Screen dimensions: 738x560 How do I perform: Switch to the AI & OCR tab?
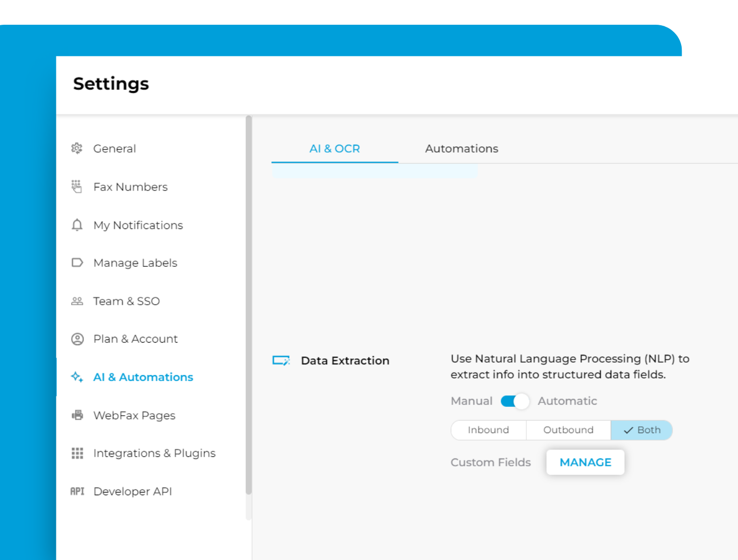pos(334,149)
